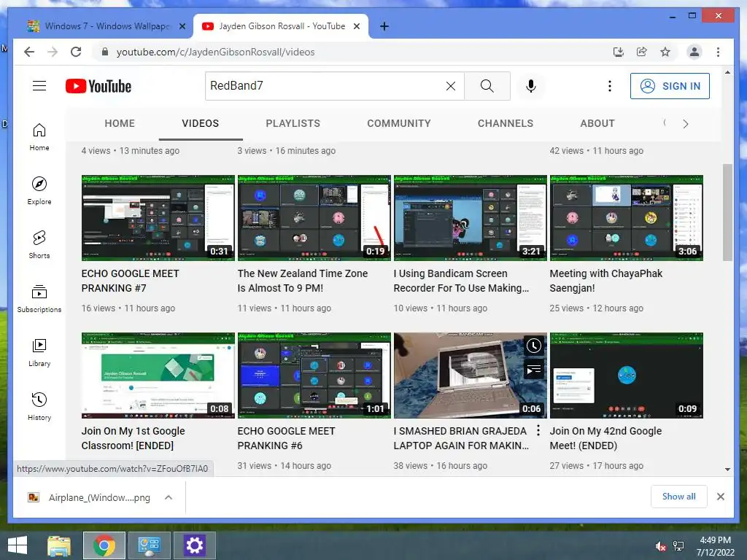Start voice search with microphone
This screenshot has height=560, width=747.
531,86
